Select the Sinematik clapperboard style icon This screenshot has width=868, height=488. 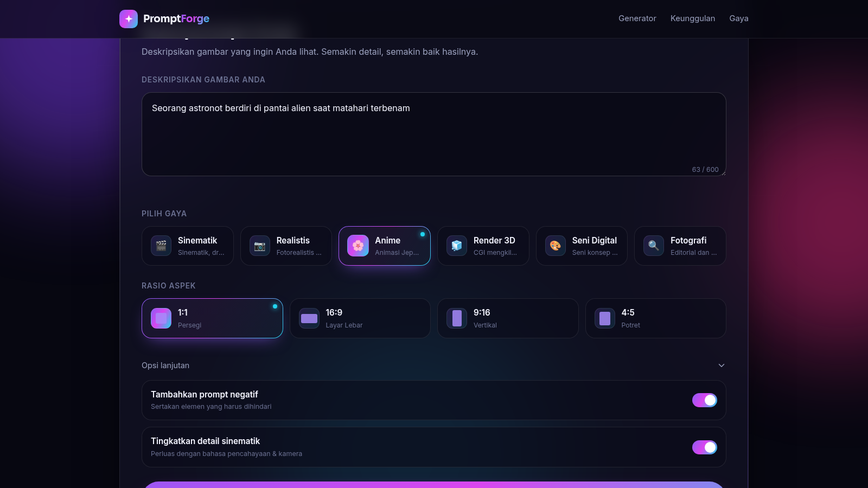161,246
